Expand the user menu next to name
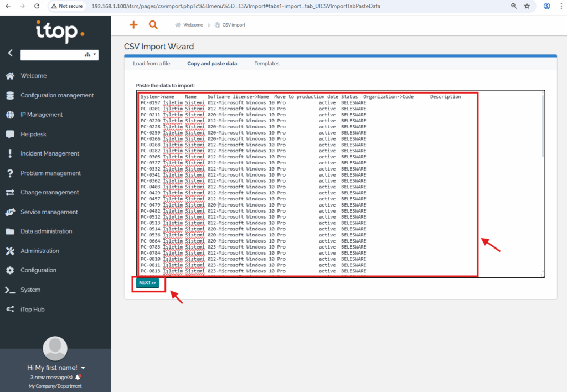This screenshot has height=392, width=567. (83, 368)
